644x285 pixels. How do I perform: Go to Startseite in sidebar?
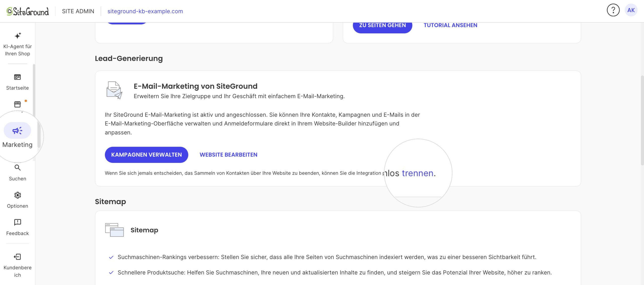tap(17, 82)
